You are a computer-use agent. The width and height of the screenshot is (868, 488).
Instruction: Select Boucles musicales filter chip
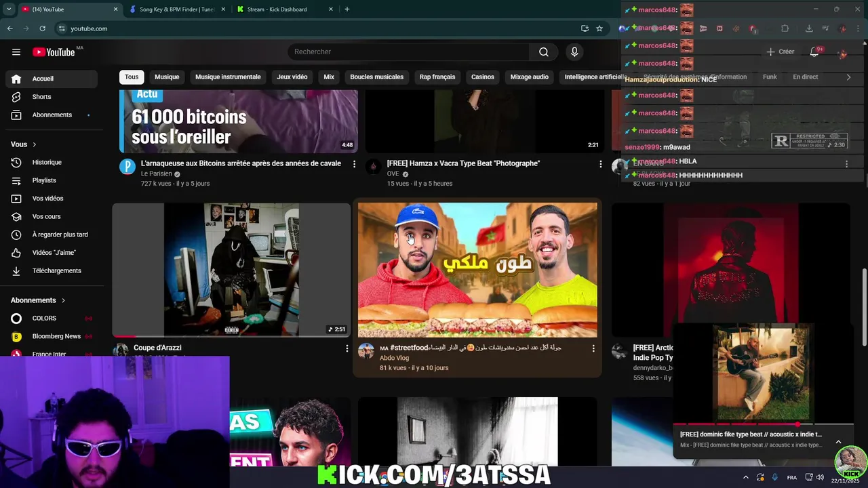click(376, 77)
